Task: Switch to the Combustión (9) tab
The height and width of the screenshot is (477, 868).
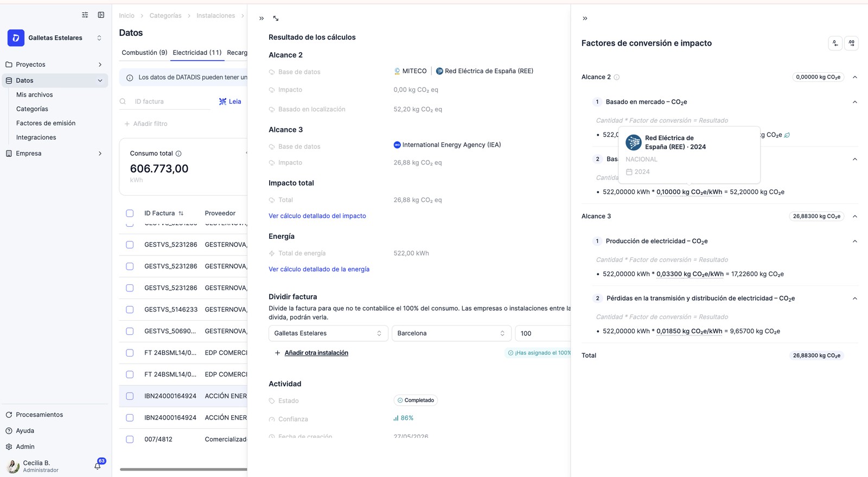Action: (144, 53)
